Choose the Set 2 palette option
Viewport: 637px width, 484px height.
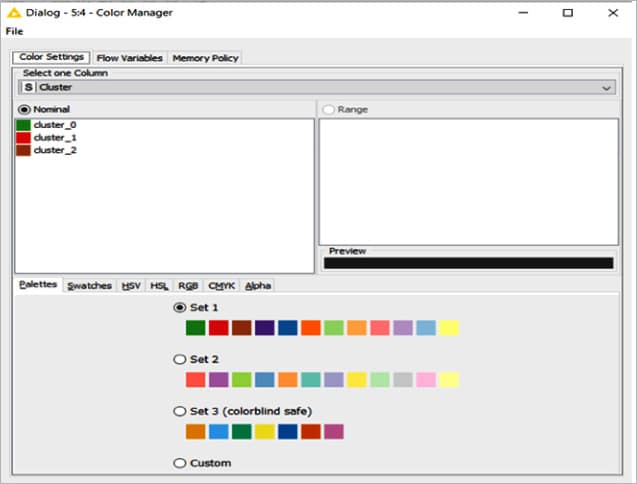click(x=180, y=359)
